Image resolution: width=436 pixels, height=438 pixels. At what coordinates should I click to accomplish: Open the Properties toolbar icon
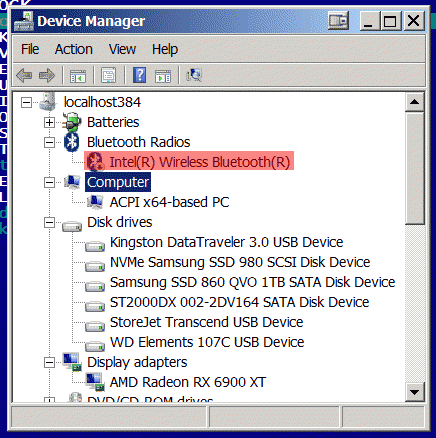tap(109, 75)
